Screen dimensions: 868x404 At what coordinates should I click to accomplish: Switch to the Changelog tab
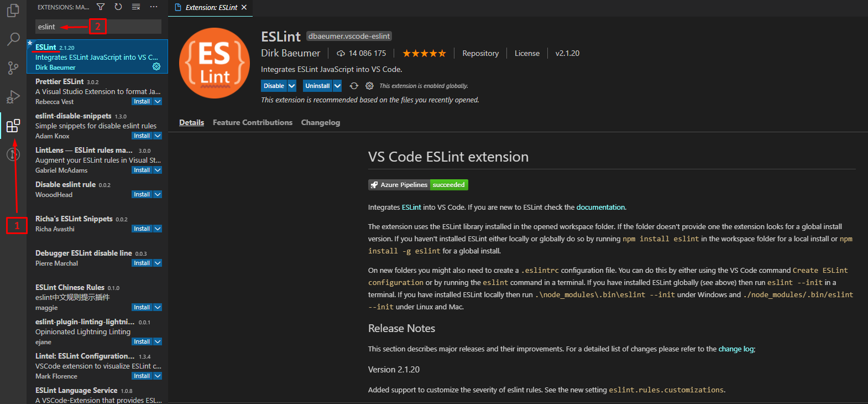pos(321,122)
